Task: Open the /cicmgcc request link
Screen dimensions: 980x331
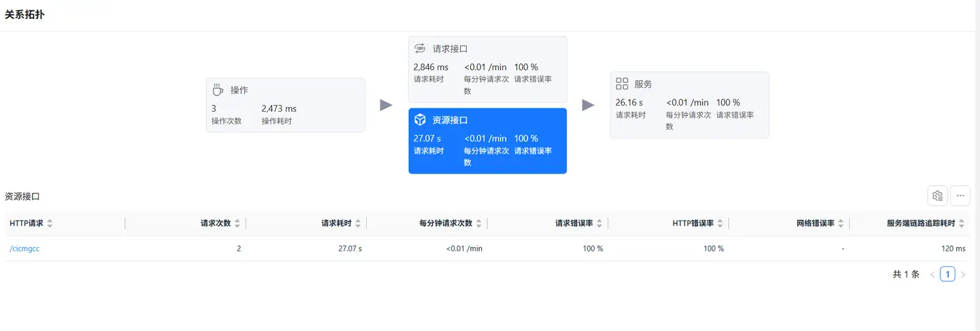Action: (x=24, y=249)
